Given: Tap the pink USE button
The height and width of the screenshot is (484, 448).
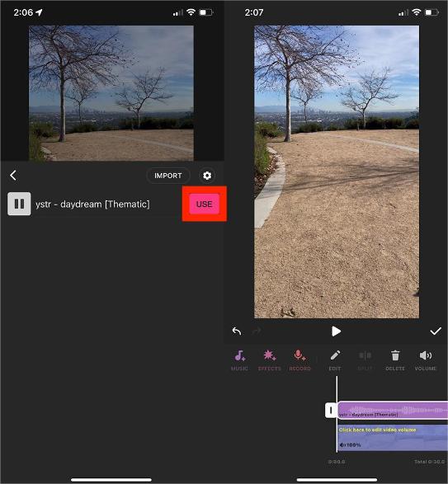Looking at the screenshot, I should click(205, 204).
